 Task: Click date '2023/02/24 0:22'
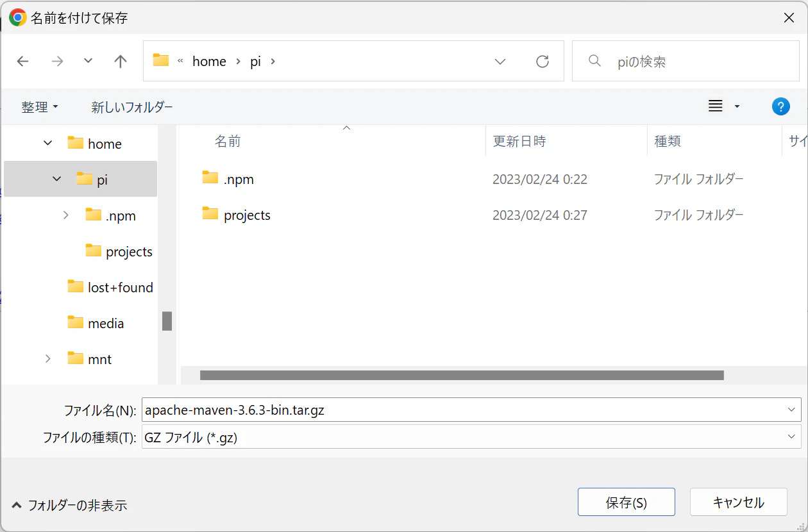point(540,179)
